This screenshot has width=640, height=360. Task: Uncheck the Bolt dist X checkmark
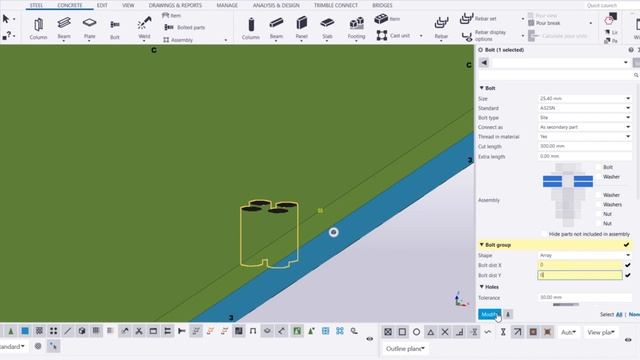[x=627, y=265]
